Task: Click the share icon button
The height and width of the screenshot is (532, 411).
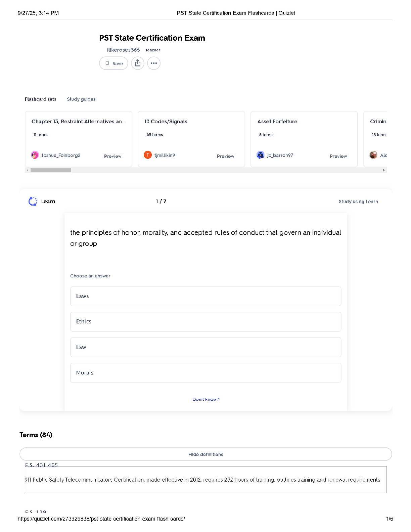Action: click(x=137, y=63)
